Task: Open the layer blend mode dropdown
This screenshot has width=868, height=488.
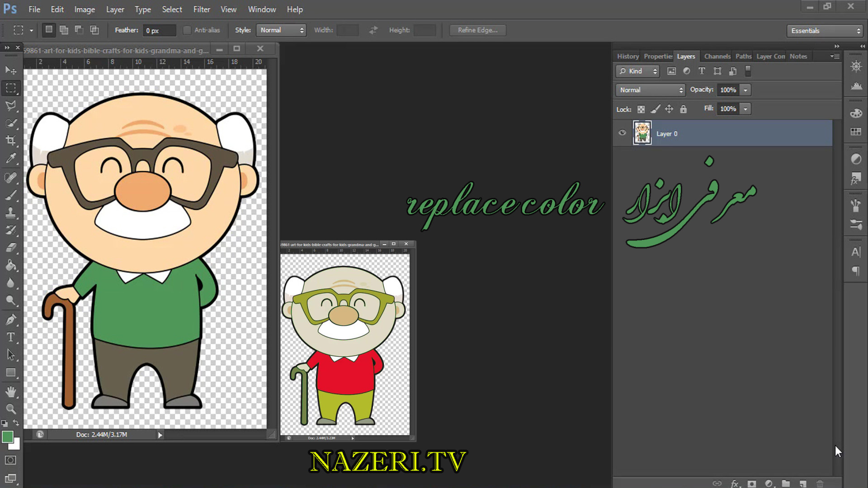Action: [x=650, y=90]
